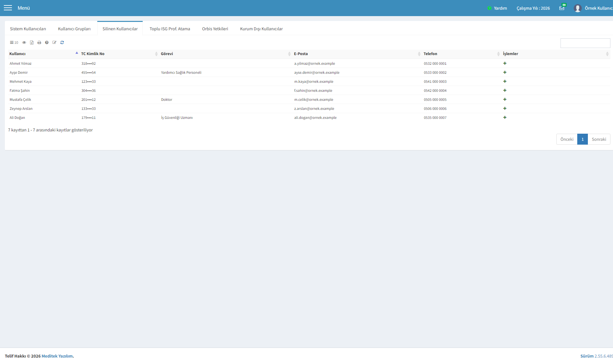Open the hamburger Menü icon

(8, 8)
